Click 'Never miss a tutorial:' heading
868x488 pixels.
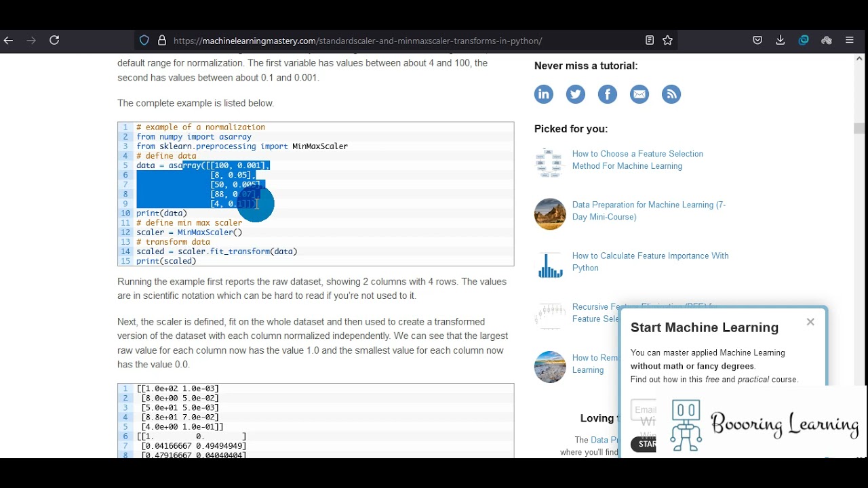click(586, 66)
